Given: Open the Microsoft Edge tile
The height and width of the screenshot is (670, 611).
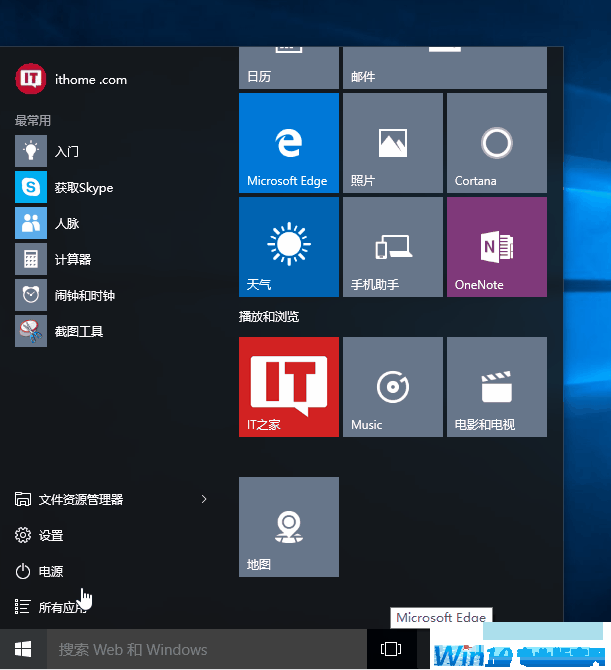Looking at the screenshot, I should (x=289, y=143).
